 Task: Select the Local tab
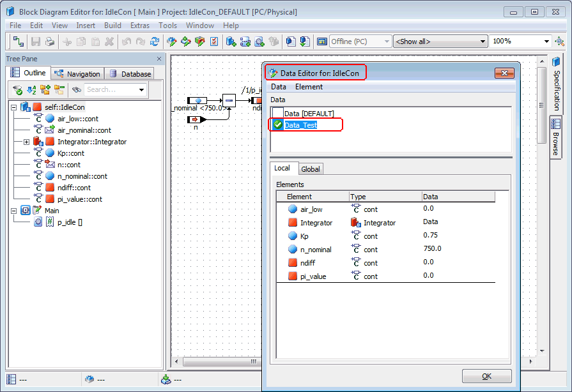284,169
